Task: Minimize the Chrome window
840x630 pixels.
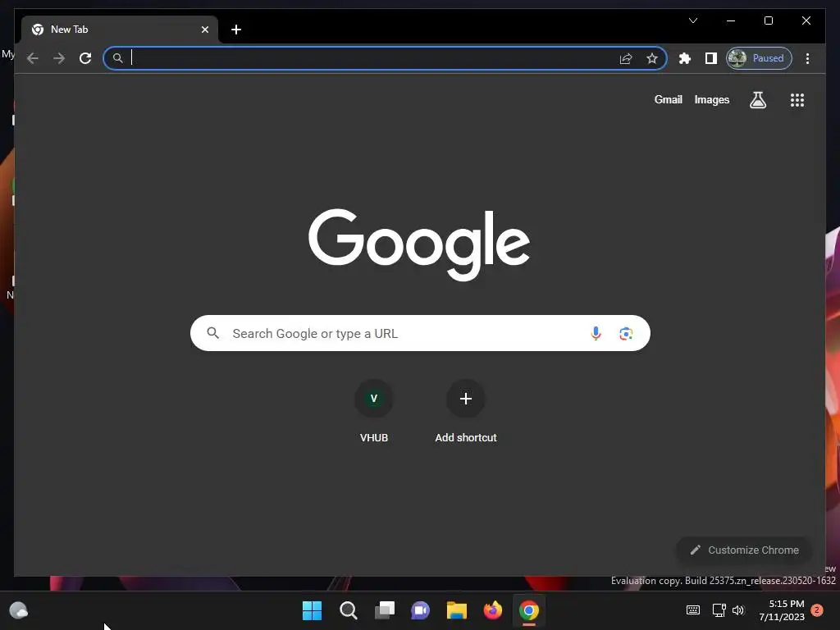Action: (731, 21)
